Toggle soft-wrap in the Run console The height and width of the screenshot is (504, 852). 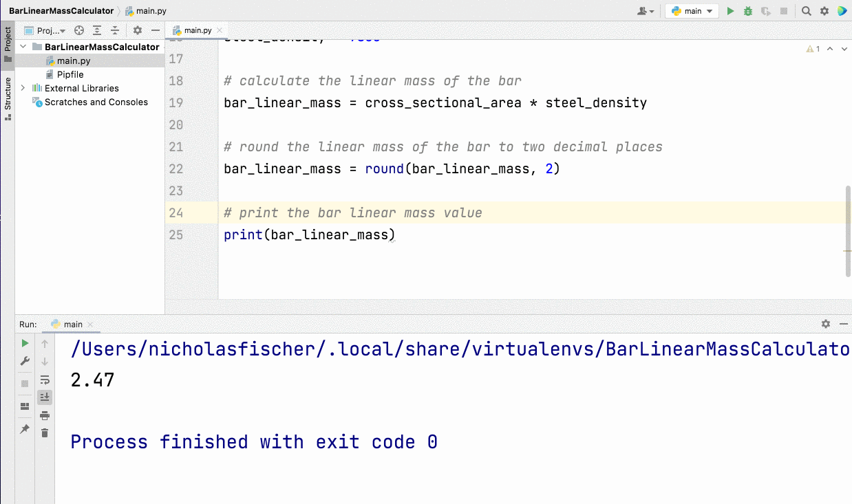point(45,379)
